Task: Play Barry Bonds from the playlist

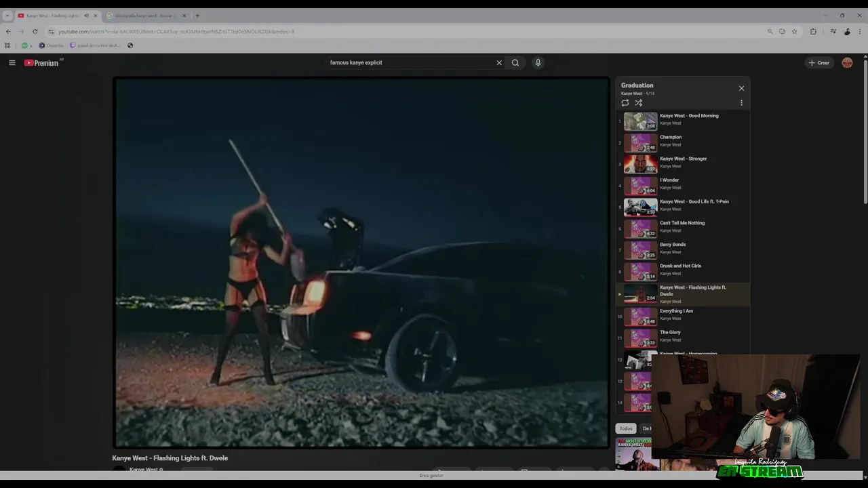Action: pos(683,249)
